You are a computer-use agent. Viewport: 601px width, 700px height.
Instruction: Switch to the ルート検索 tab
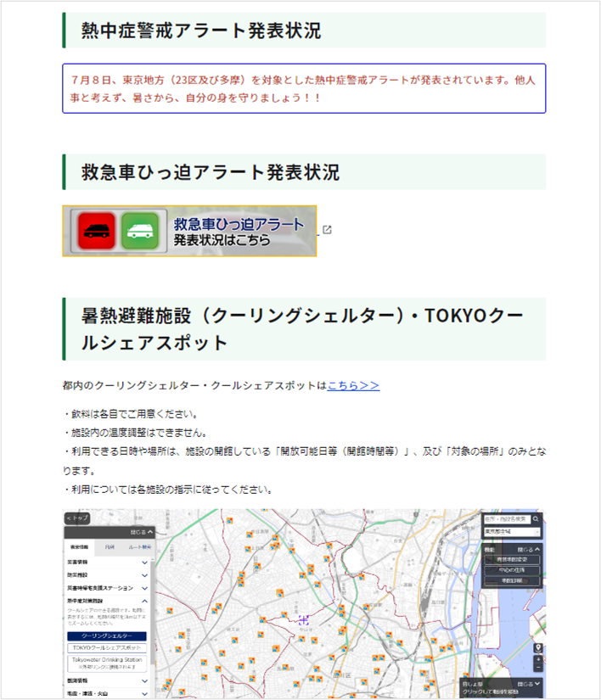pyautogui.click(x=139, y=547)
